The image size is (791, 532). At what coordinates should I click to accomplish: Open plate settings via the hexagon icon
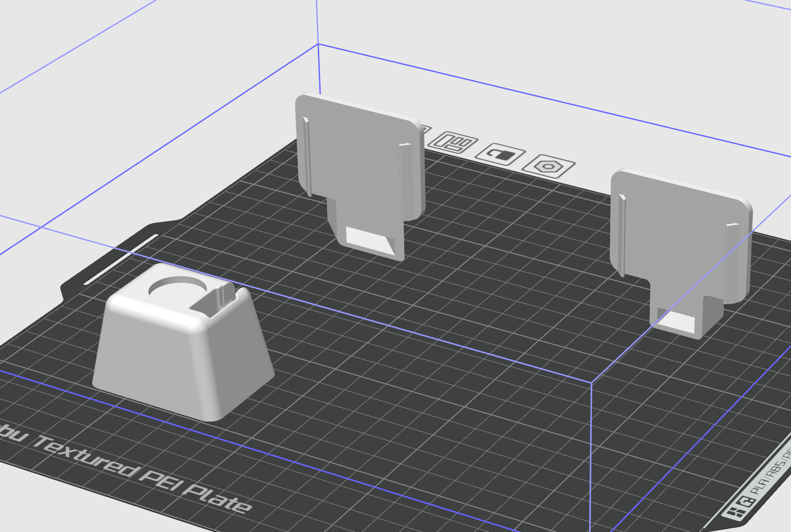point(548,166)
